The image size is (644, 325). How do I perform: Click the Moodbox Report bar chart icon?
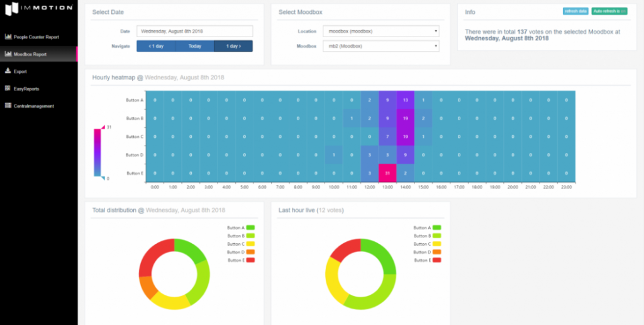pyautogui.click(x=8, y=54)
